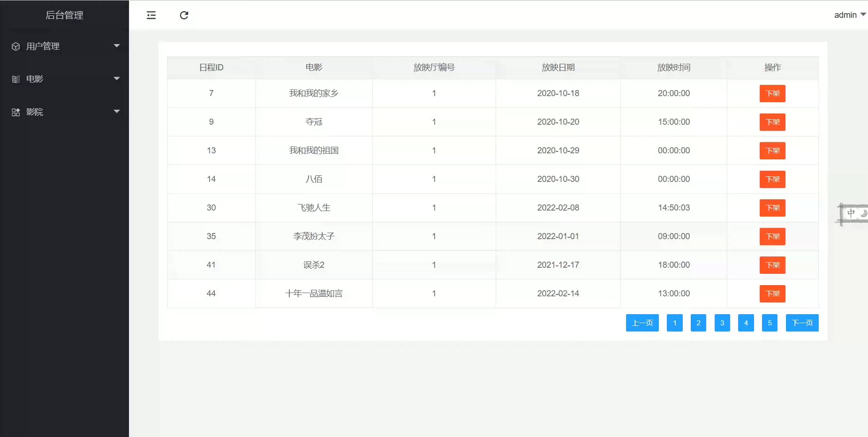Click 下架 for 十年一品温如言
Viewport: 868px width, 437px height.
[x=772, y=294]
